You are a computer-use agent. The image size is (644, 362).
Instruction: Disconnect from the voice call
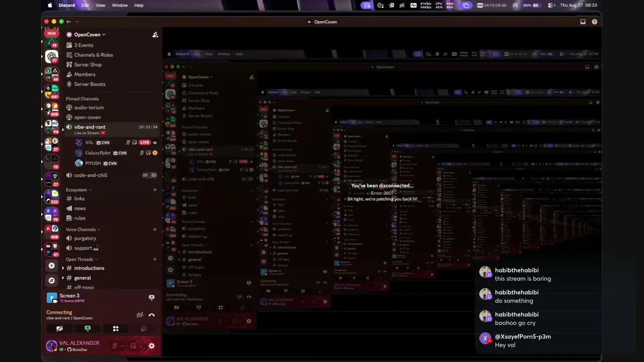(x=151, y=315)
